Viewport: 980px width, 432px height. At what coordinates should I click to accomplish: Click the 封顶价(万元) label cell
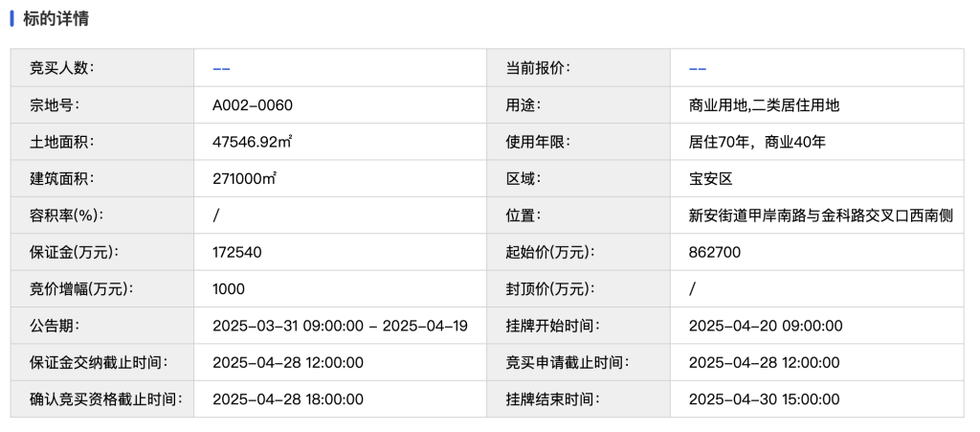point(579,289)
